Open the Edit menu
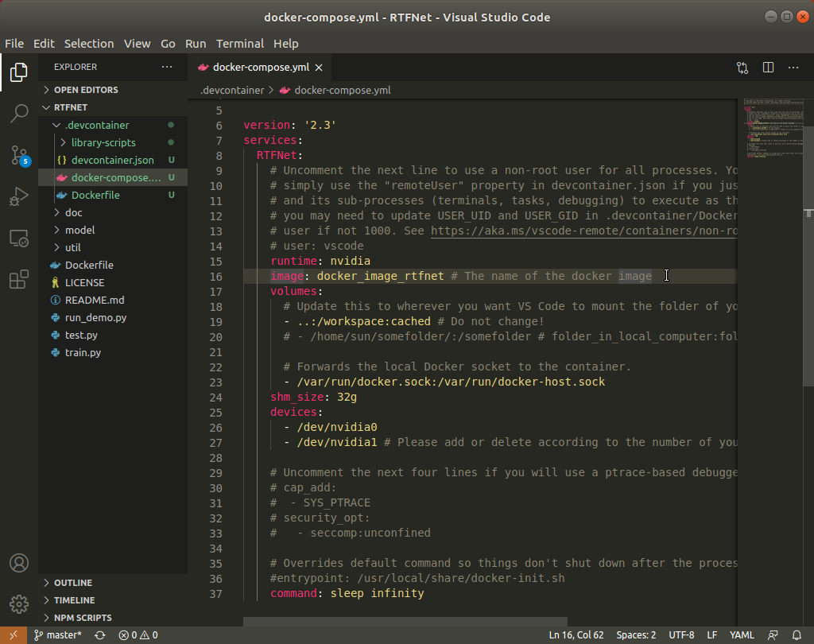The image size is (814, 644). coord(45,44)
